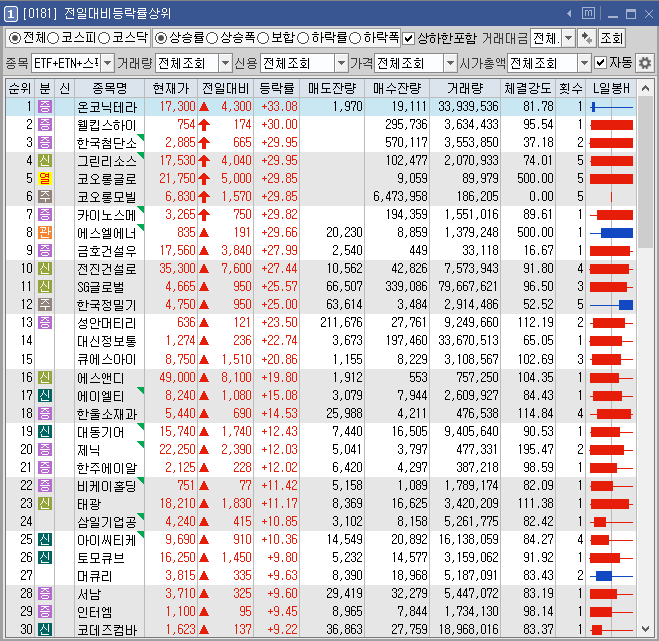The width and height of the screenshot is (659, 641).
Task: Open the 시가총액 filter dropdown
Action: point(584,63)
